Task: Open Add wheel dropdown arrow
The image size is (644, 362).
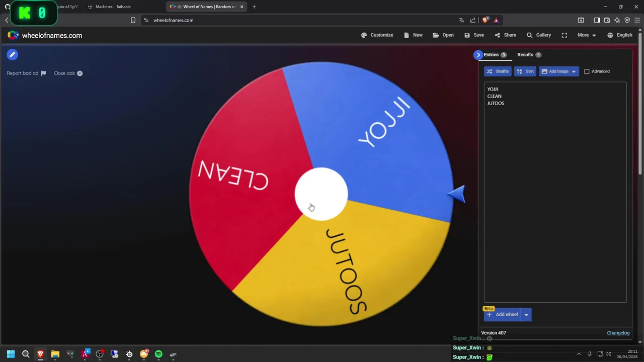Action: [x=526, y=315]
